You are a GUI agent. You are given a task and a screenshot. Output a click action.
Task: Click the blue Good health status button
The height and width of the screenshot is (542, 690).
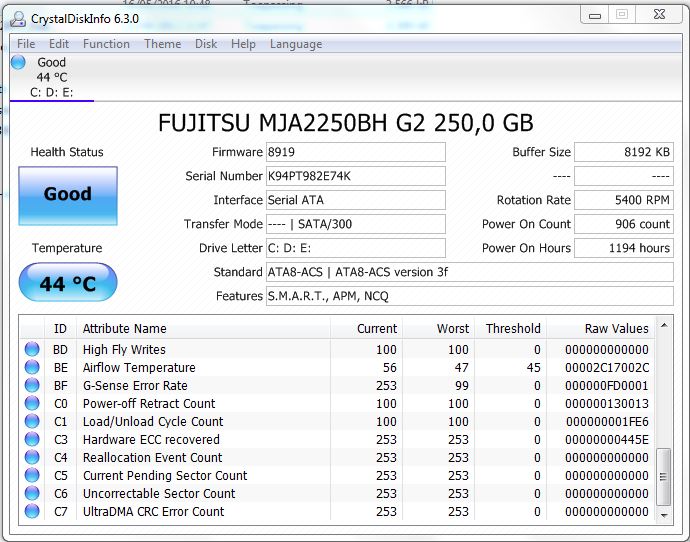coord(68,196)
